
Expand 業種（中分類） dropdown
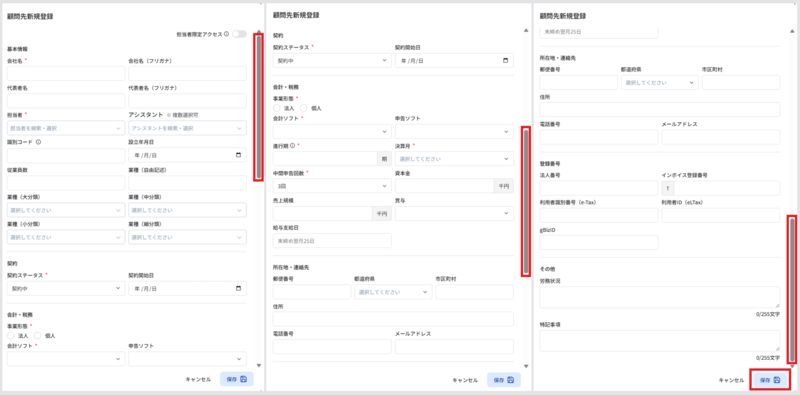click(187, 210)
